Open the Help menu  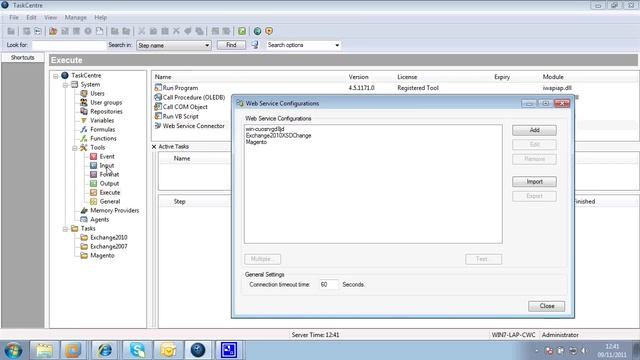(x=100, y=18)
